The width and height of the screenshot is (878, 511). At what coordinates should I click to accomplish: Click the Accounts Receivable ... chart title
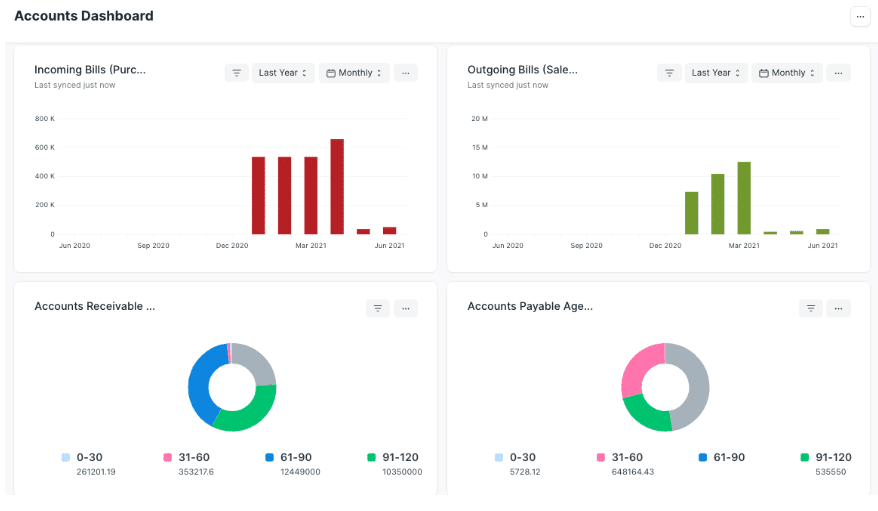point(95,306)
